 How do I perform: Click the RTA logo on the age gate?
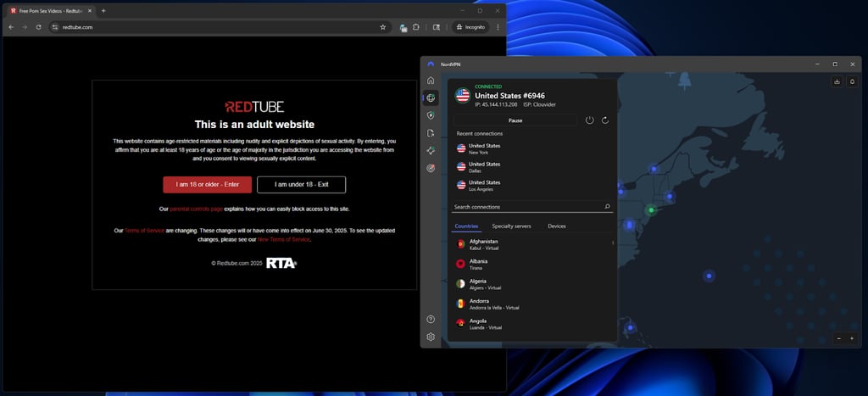tap(281, 263)
